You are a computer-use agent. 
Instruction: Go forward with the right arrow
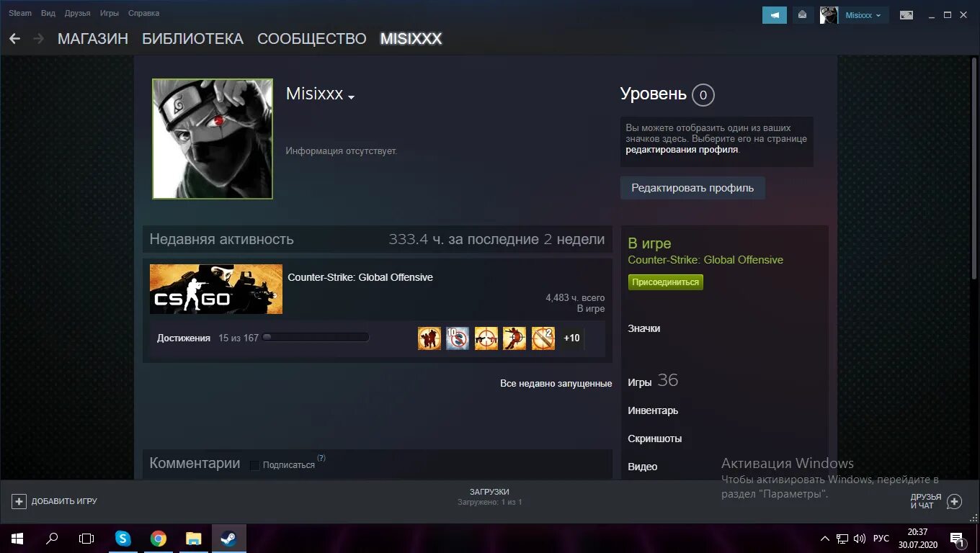(x=38, y=39)
